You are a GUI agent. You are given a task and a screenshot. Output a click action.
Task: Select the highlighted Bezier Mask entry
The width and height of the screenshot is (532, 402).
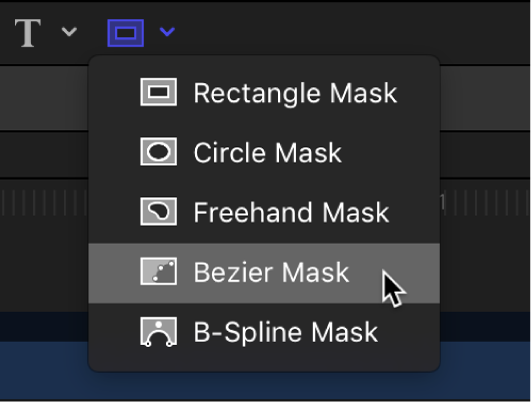(x=264, y=273)
